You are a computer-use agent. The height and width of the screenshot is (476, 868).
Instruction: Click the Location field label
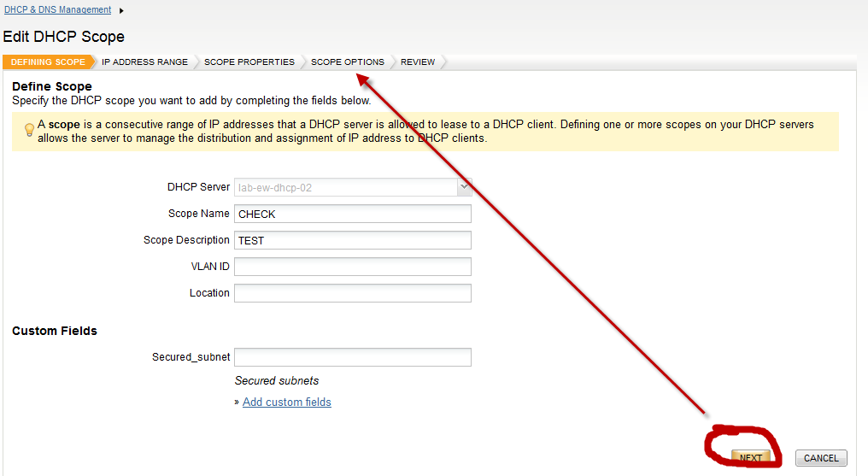tap(209, 293)
